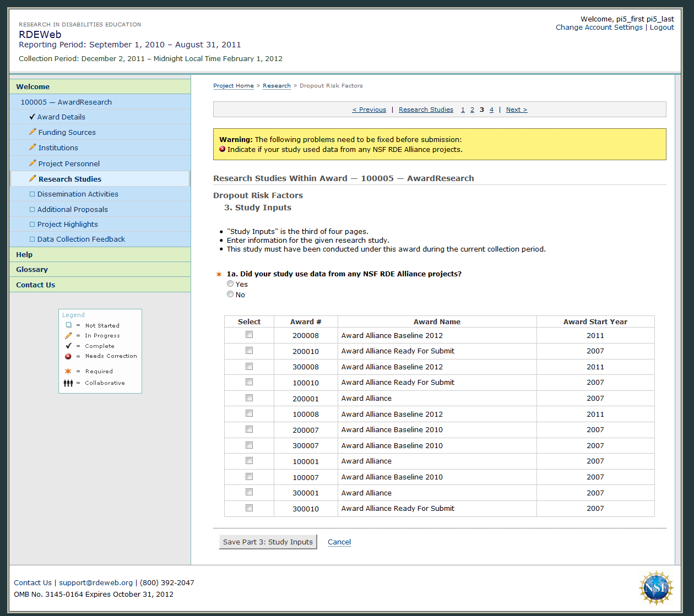
Task: Click the pencil icon next to Funding Sources
Action: click(x=32, y=132)
